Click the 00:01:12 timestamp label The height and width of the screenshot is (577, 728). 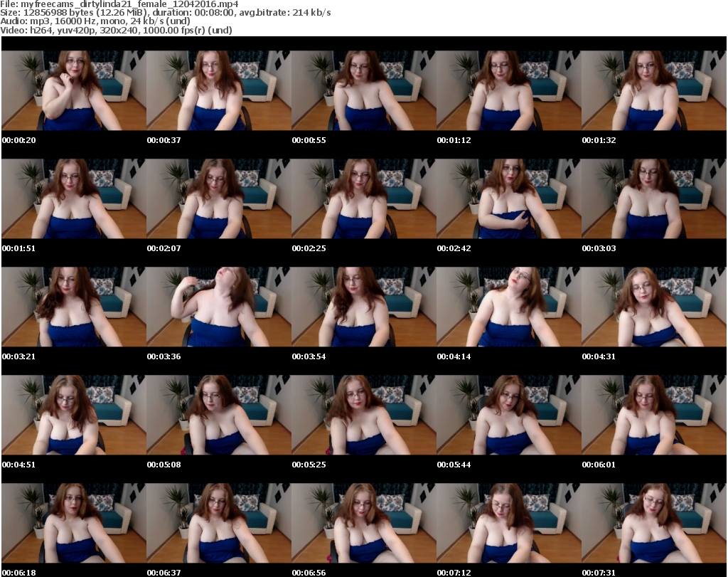[454, 140]
